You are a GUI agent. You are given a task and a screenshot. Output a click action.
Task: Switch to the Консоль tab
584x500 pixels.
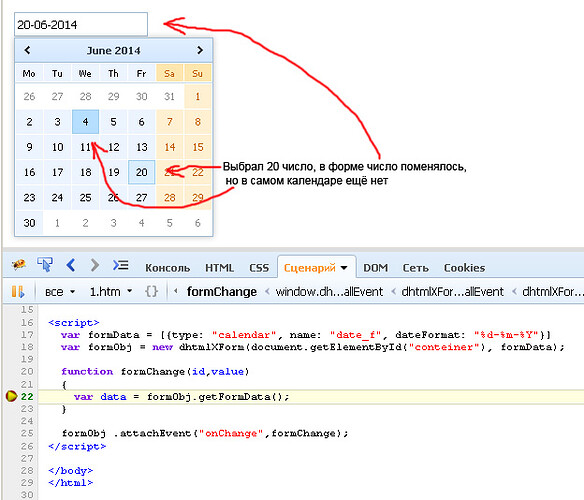[168, 268]
